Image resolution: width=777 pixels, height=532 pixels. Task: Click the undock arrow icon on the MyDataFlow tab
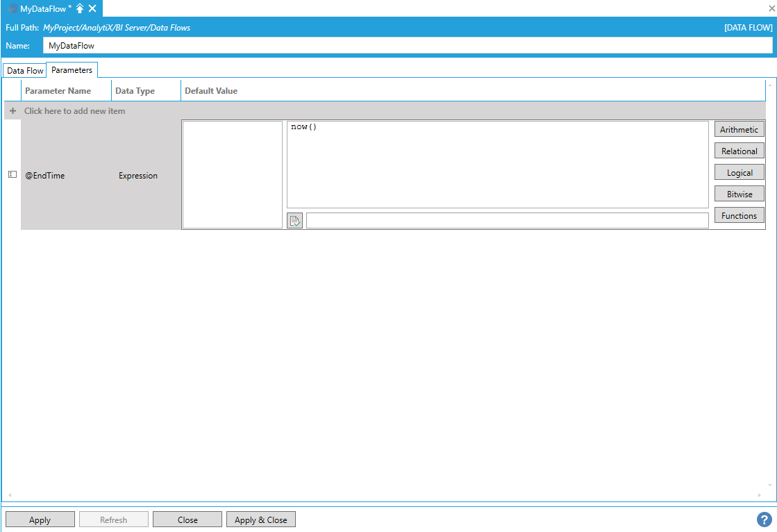click(x=80, y=8)
